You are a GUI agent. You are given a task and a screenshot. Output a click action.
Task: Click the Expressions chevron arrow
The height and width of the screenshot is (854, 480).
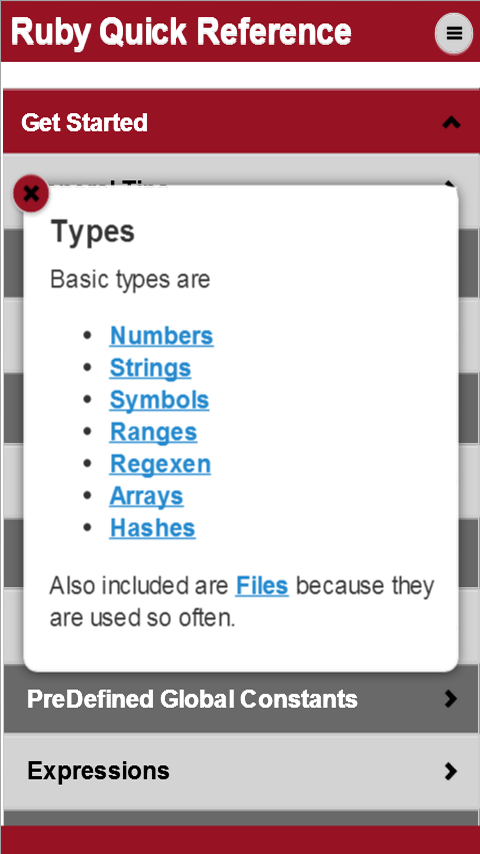coord(451,771)
